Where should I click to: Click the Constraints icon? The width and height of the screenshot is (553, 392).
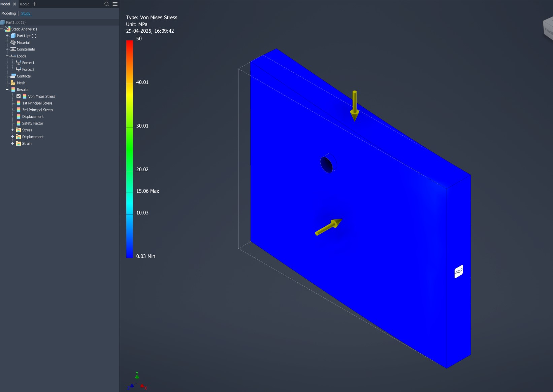coord(13,49)
